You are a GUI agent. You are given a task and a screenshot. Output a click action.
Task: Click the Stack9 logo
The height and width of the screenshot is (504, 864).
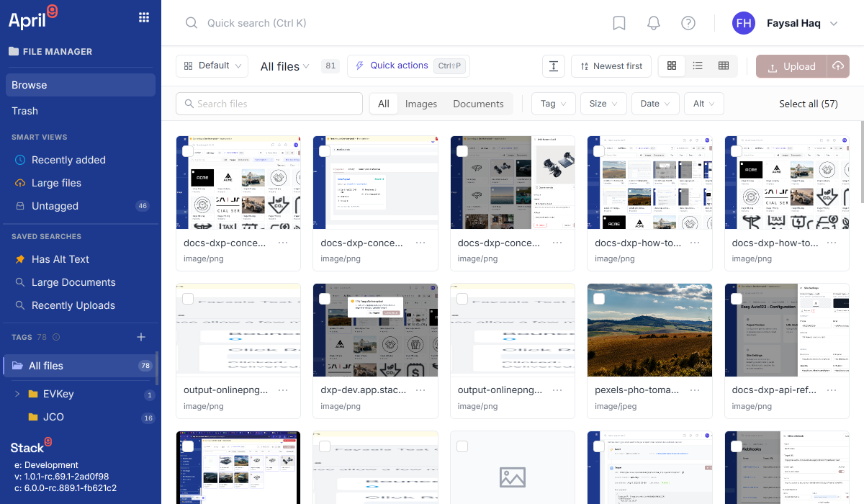(31, 446)
